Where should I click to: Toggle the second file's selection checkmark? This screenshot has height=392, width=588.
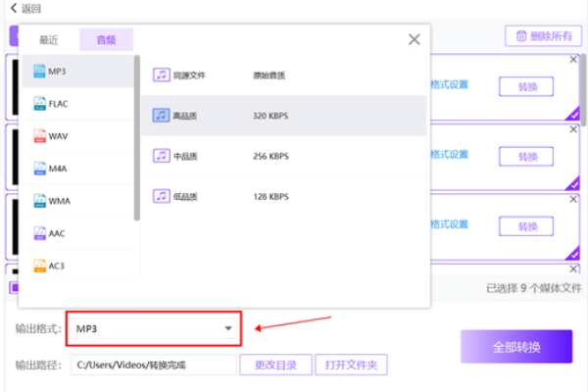tap(572, 183)
